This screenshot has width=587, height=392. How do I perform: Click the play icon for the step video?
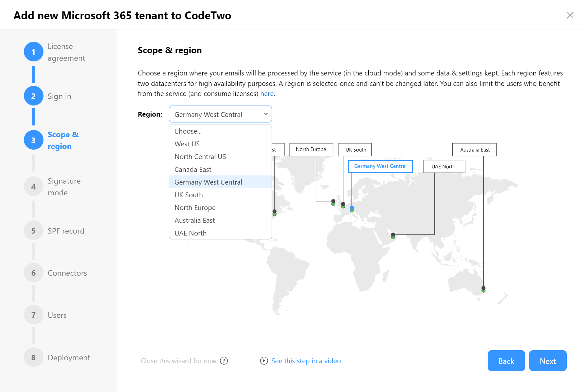click(x=264, y=361)
